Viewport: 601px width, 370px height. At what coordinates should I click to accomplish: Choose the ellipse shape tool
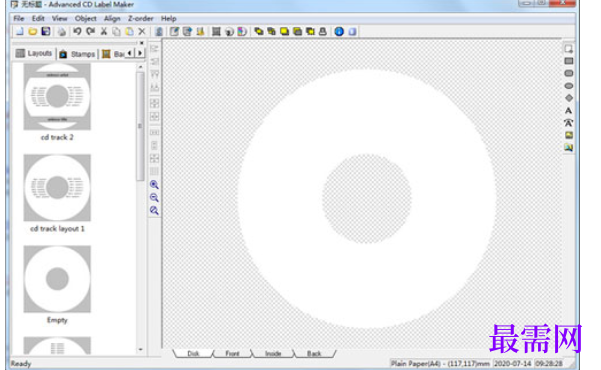[569, 86]
